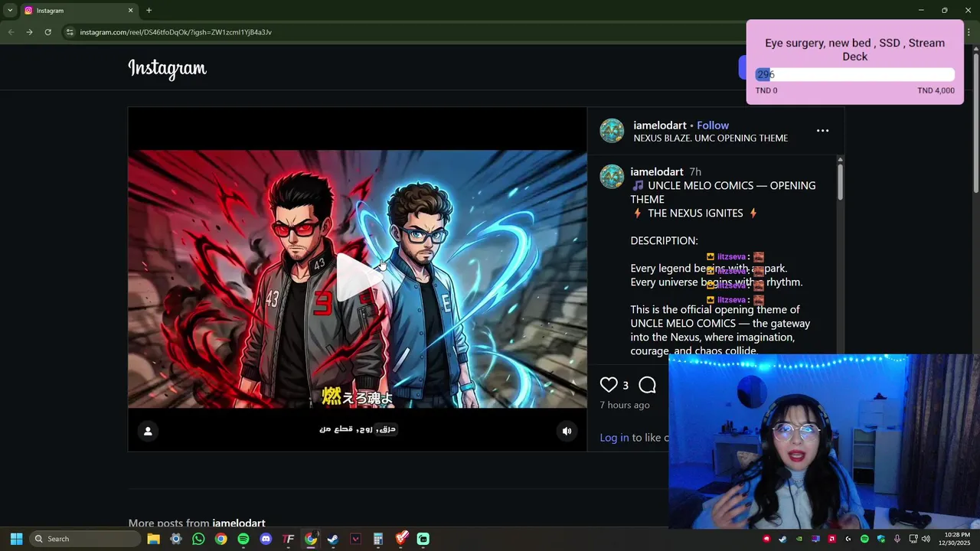Open the post's three-dot more options
The height and width of the screenshot is (551, 980).
(x=822, y=131)
